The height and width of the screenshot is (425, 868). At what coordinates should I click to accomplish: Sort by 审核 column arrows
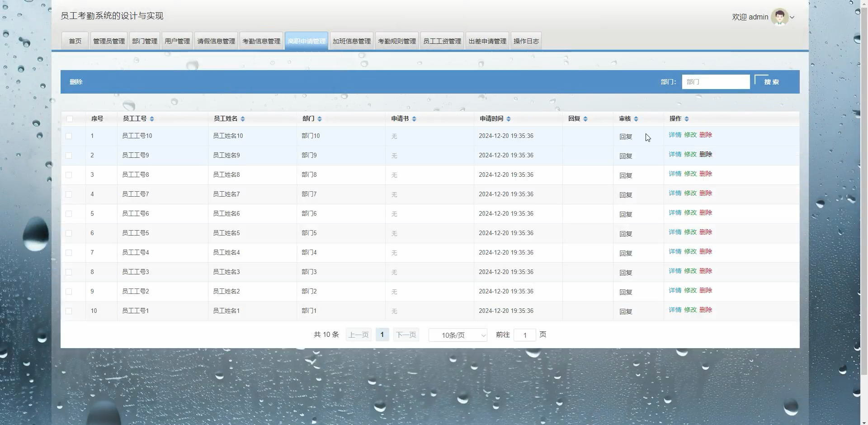coord(636,118)
